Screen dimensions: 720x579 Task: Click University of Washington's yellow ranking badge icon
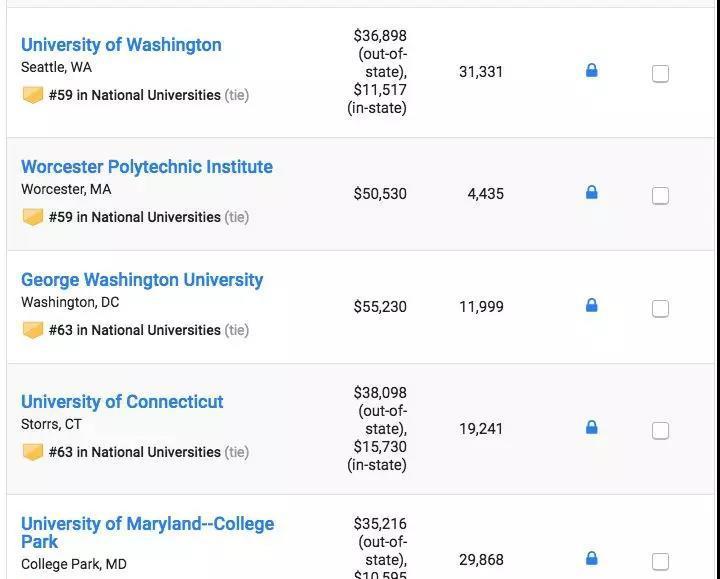pyautogui.click(x=33, y=95)
